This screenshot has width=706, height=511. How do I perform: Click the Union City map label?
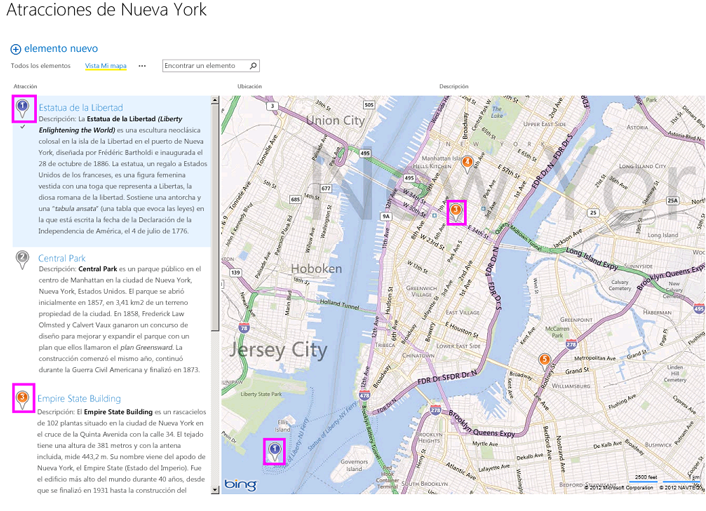pos(335,120)
